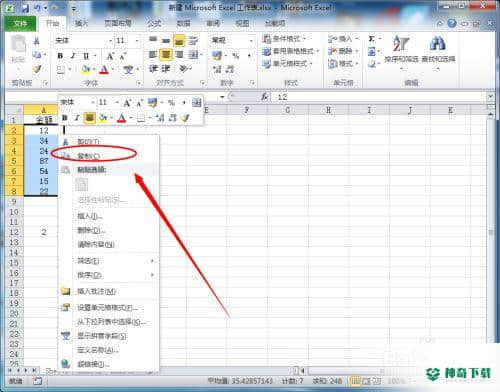Click the fx insert function icon

point(265,97)
